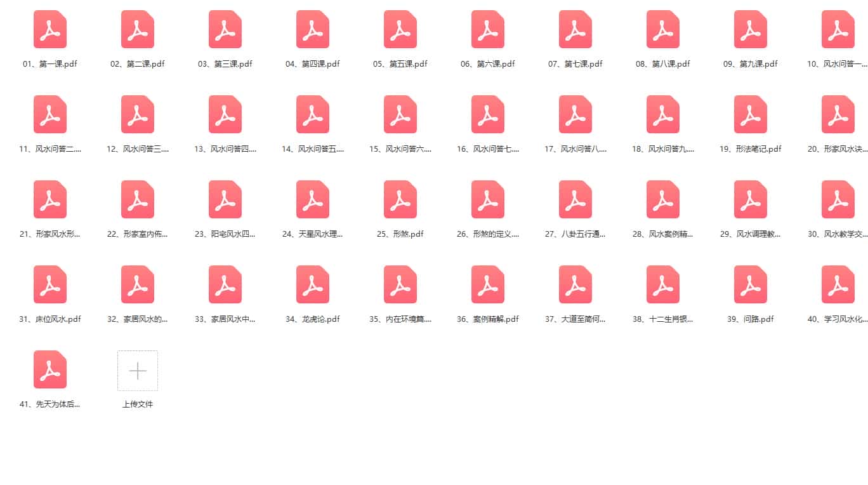Click the 上传文件 label text
Viewport: 868px width, 485px height.
coord(138,404)
